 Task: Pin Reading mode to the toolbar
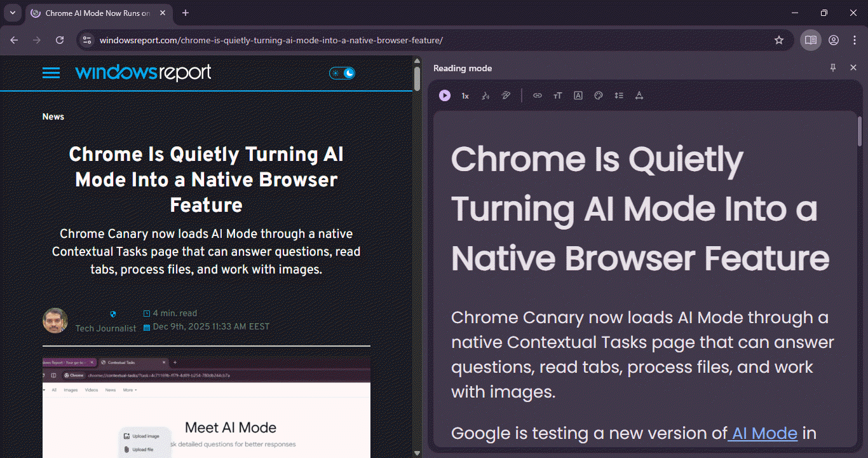pos(833,68)
